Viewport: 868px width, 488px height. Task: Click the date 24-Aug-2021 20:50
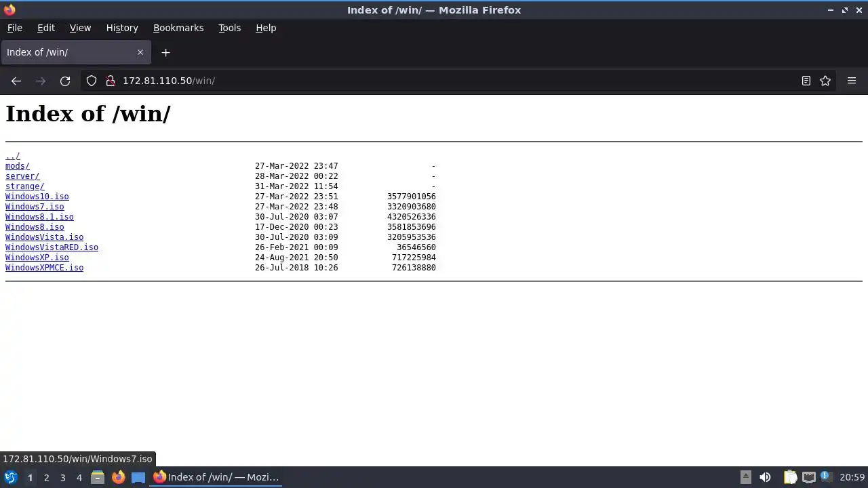coord(296,258)
